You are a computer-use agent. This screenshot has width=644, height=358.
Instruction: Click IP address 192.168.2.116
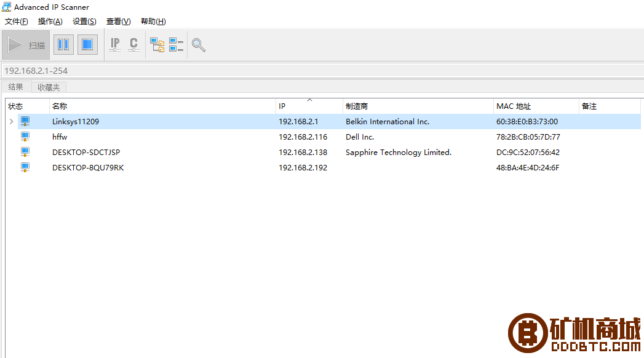[x=303, y=137]
